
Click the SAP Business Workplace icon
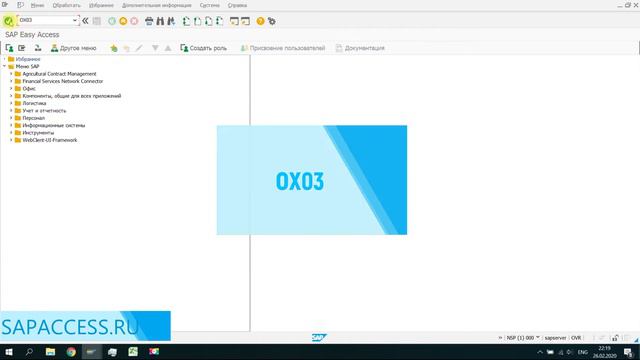[38, 48]
